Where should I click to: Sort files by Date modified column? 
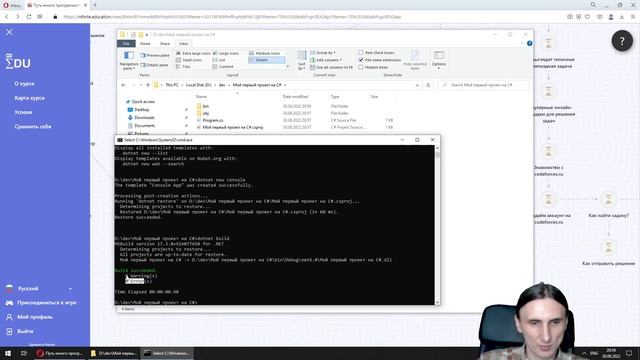[x=295, y=97]
